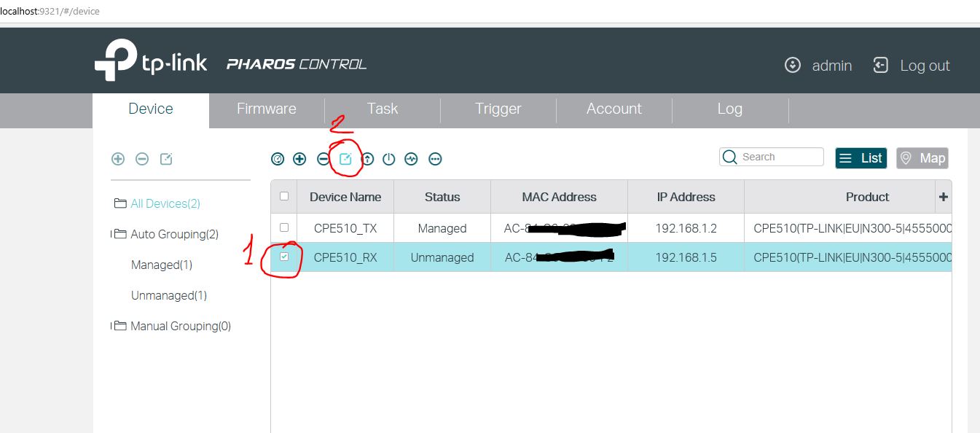Click the discover devices radar icon

278,159
